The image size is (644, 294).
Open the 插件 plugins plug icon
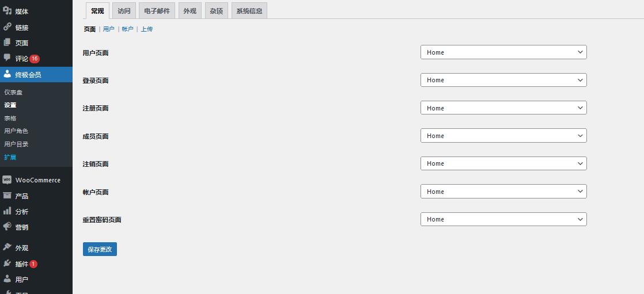click(x=7, y=264)
